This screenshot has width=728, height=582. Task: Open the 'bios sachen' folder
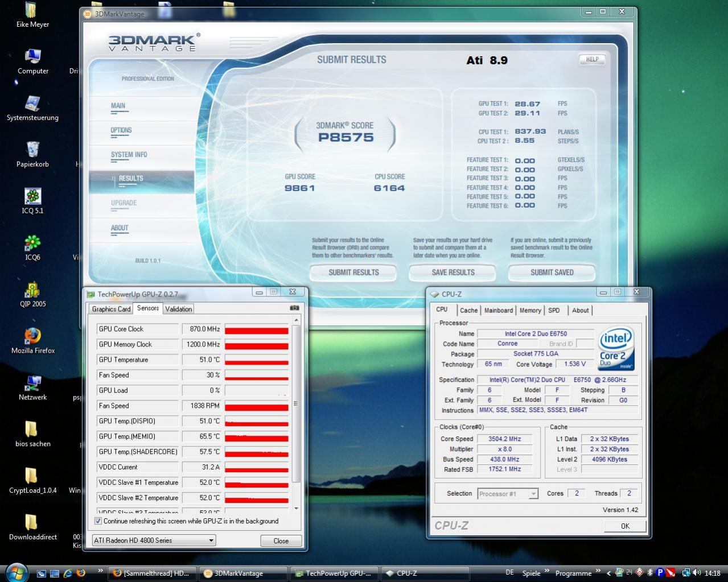pyautogui.click(x=32, y=435)
